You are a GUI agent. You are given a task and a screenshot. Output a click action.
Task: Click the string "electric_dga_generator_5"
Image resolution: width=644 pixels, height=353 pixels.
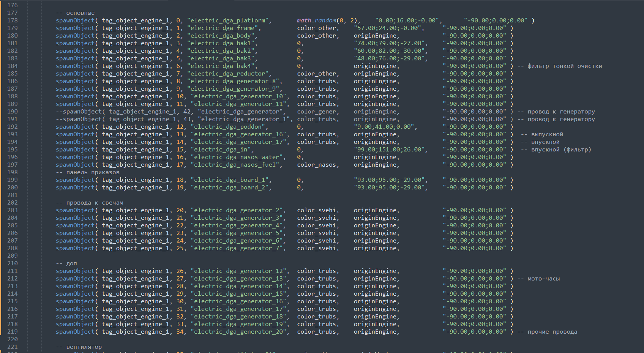click(x=237, y=233)
